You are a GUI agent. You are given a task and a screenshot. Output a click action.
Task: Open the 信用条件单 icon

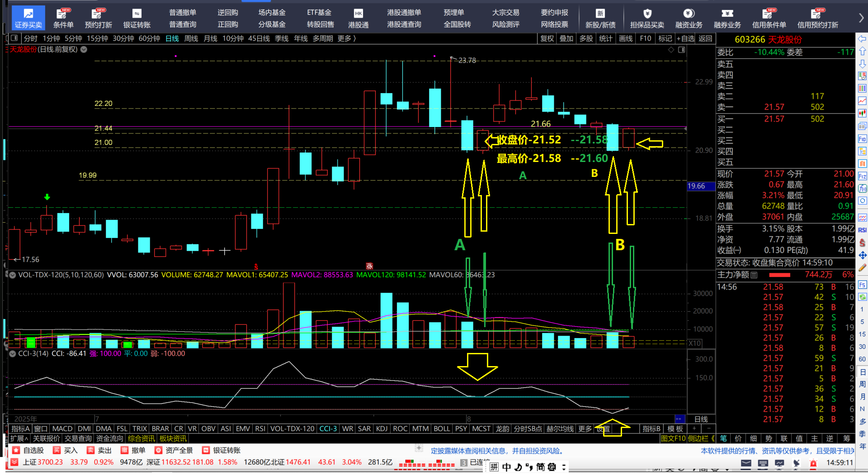pyautogui.click(x=769, y=18)
